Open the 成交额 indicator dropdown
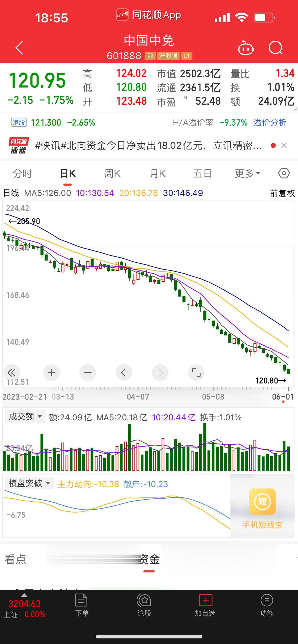Viewport: 298px width, 644px height. [25, 417]
